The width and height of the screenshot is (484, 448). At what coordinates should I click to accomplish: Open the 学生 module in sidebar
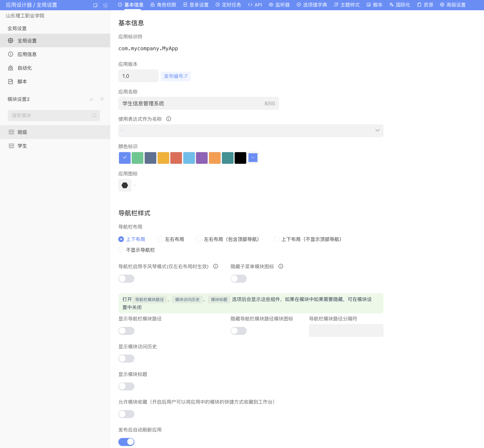(x=22, y=146)
